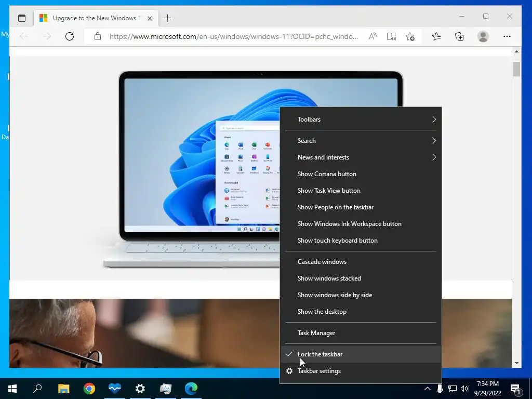
Task: Open the volume speaker tray icon
Action: [464, 389]
